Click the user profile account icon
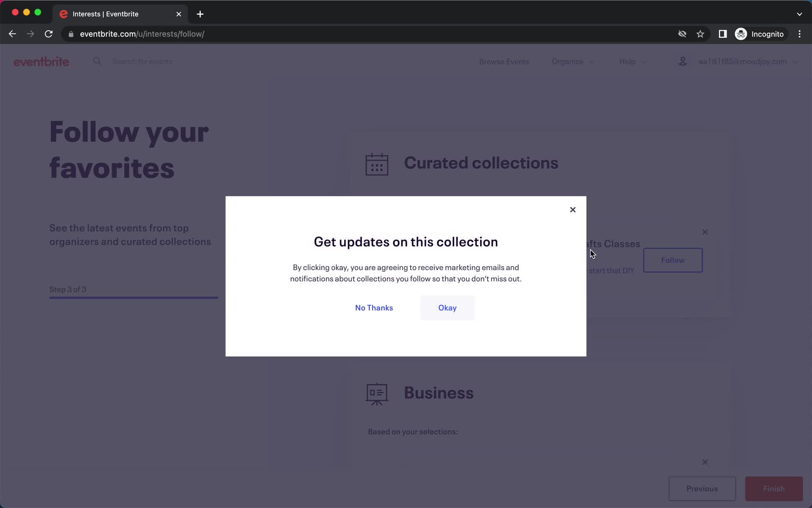Image resolution: width=812 pixels, height=508 pixels. coord(682,61)
